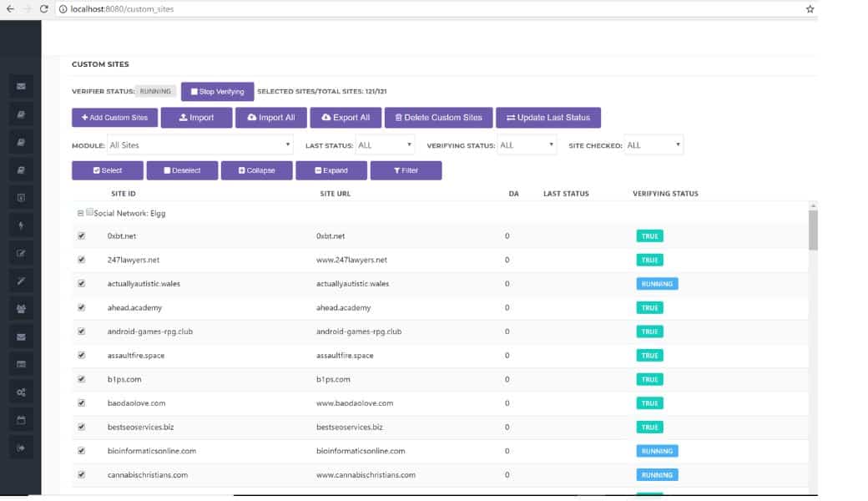Open the gears settings sidebar icon
This screenshot has height=501, width=868.
[21, 392]
